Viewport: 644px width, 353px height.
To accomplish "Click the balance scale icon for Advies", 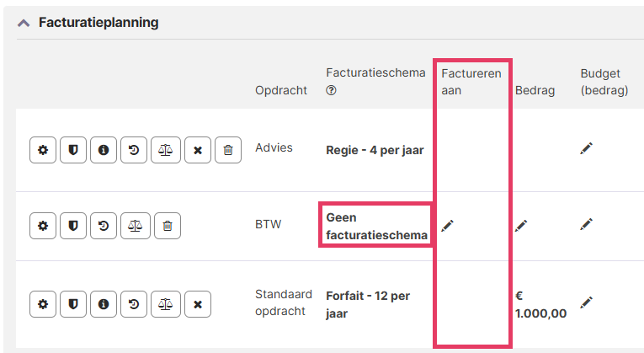I will click(x=165, y=151).
